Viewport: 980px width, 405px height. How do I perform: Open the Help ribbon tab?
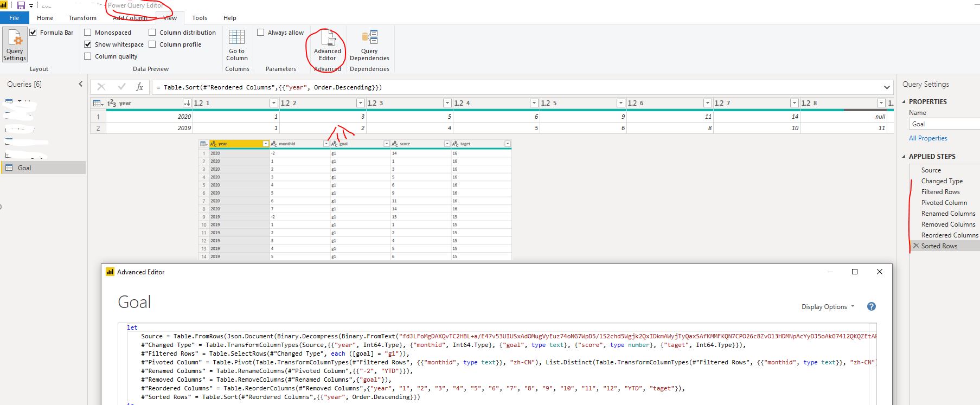click(230, 18)
